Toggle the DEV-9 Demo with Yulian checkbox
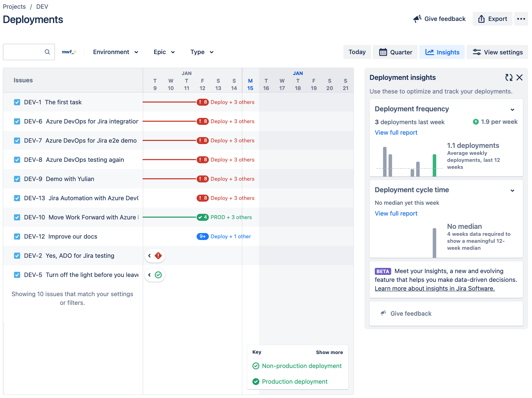This screenshot has height=398, width=532. click(17, 179)
